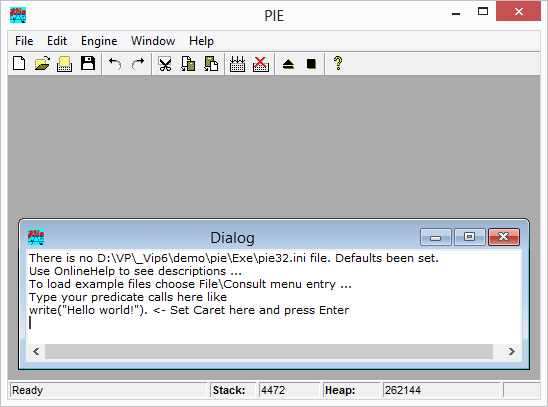Open help with the question mark icon

pos(338,64)
